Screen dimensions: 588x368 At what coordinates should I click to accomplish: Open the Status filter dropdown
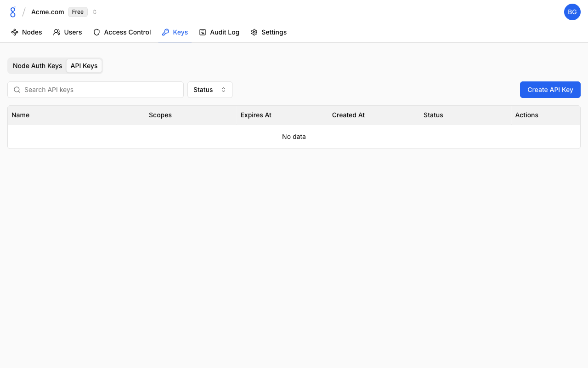pyautogui.click(x=210, y=90)
